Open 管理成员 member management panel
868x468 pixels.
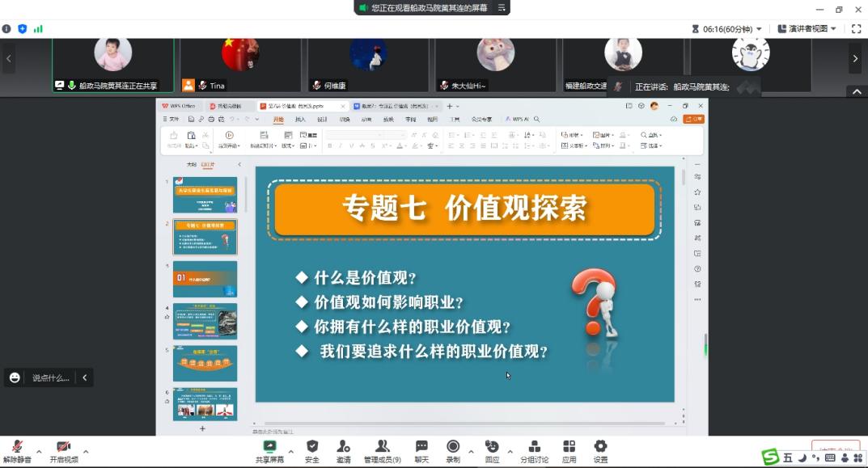coord(382,450)
